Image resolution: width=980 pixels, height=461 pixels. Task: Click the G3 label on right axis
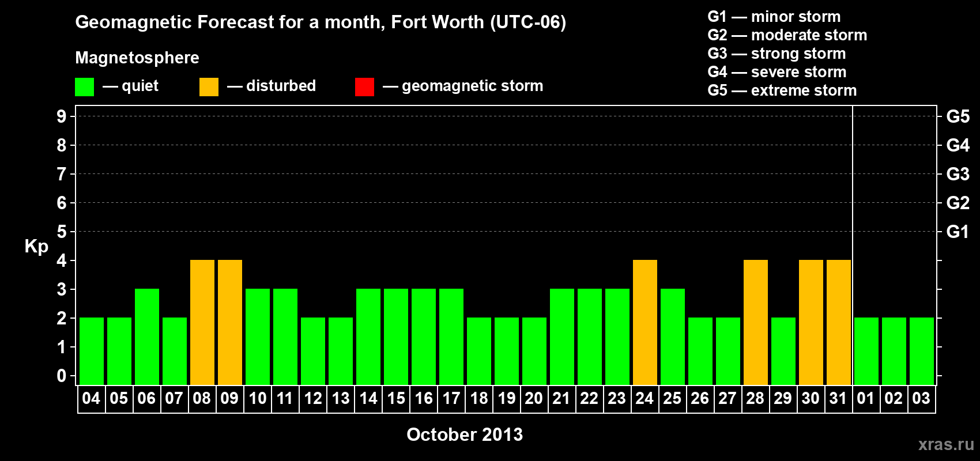(x=958, y=174)
